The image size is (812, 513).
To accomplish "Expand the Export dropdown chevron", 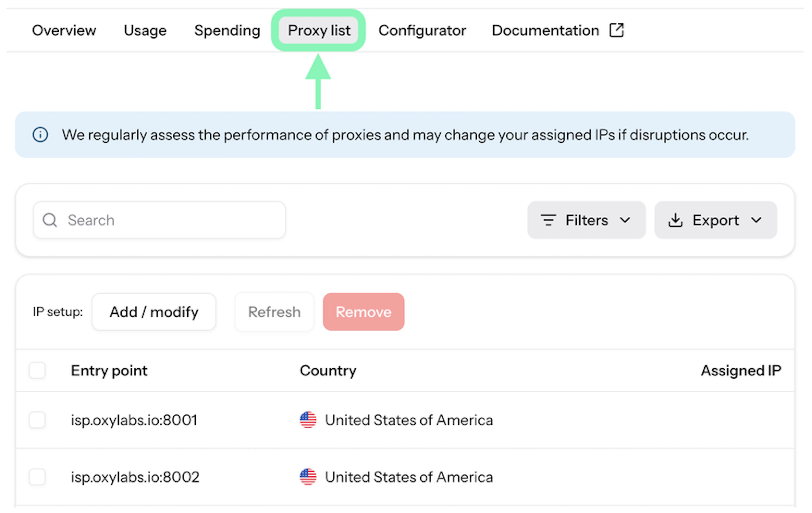I will coord(756,220).
